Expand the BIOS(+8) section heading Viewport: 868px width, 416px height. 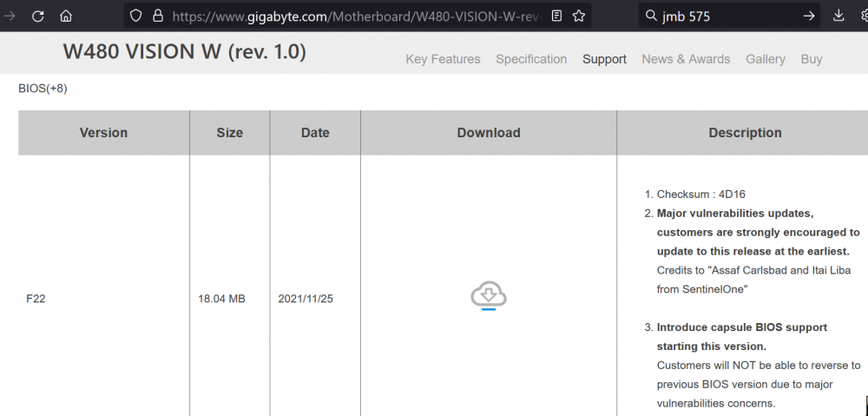point(43,89)
